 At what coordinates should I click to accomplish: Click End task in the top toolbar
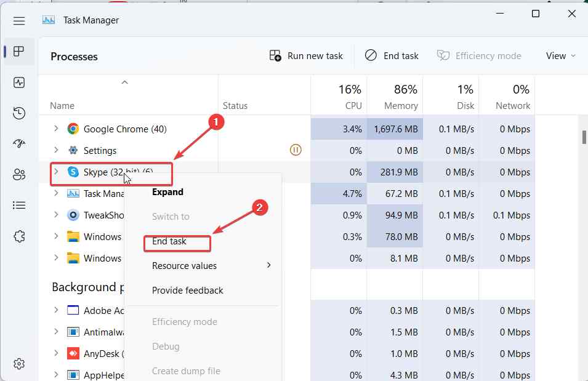pos(392,55)
